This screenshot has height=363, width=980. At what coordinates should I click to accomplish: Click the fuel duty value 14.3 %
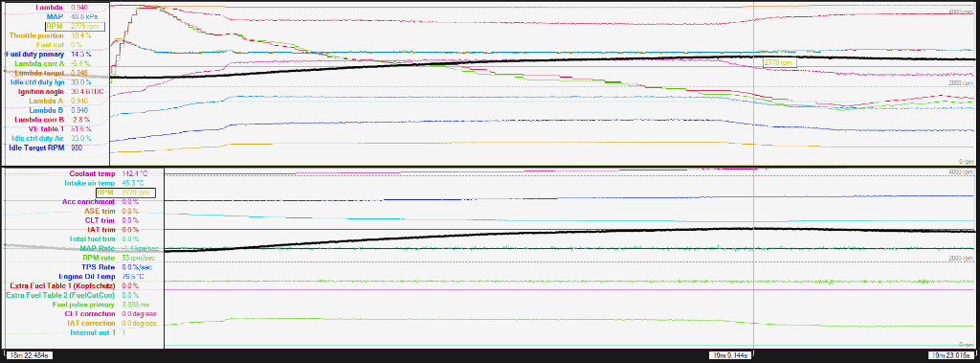tap(81, 55)
